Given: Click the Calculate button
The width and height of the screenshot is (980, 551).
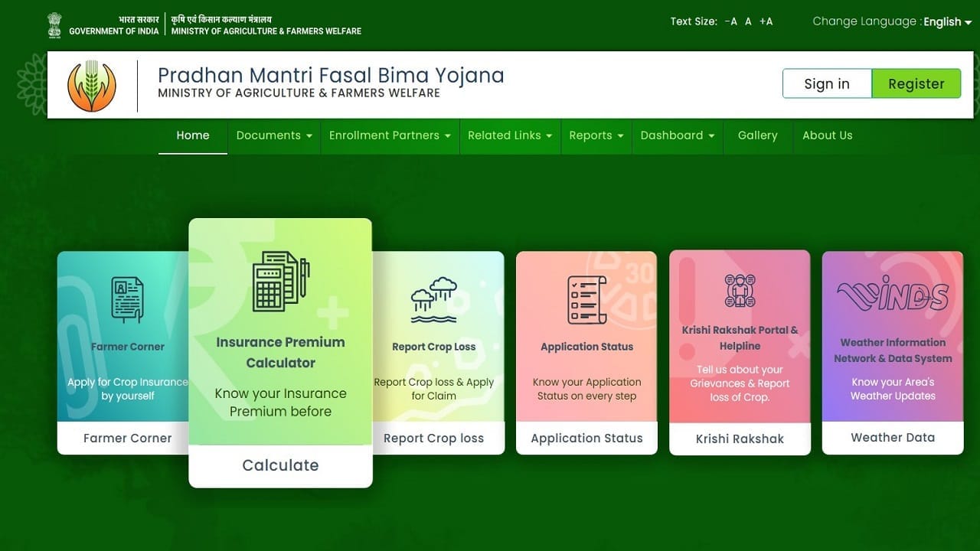Looking at the screenshot, I should (x=280, y=465).
